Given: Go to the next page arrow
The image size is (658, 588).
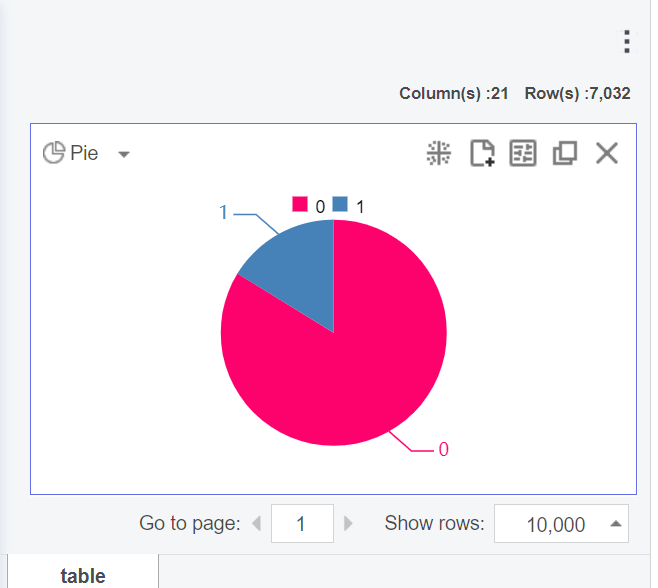Looking at the screenshot, I should 348,523.
